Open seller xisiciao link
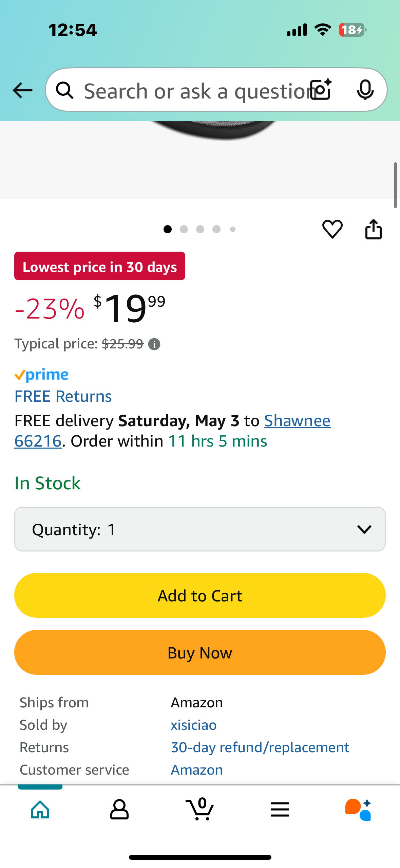Screen dimensions: 400x868 click(x=193, y=725)
